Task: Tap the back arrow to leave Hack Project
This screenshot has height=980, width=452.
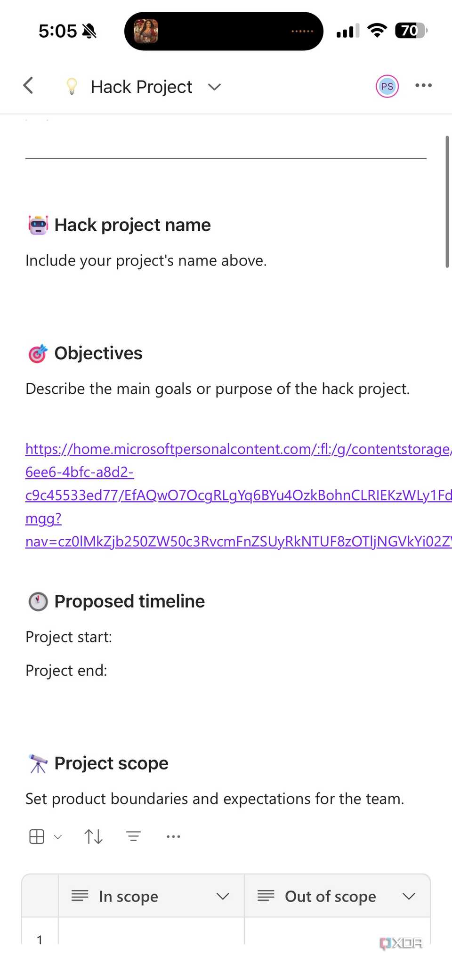Action: tap(28, 86)
